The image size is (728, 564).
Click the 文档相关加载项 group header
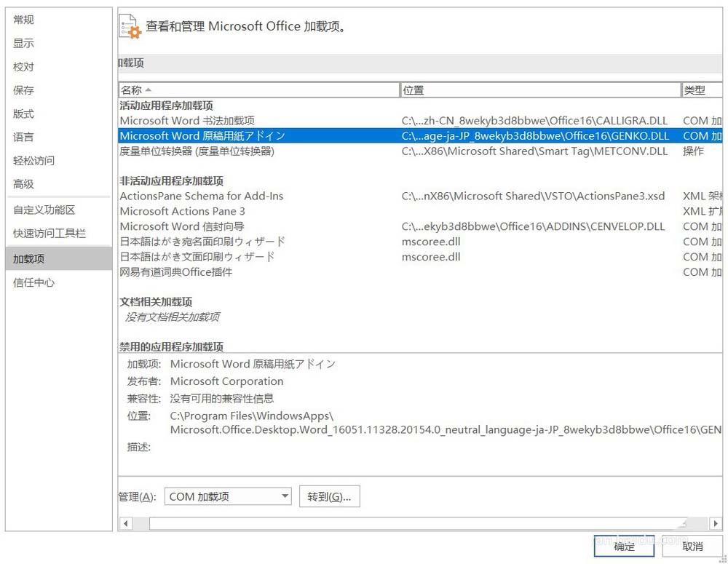coord(156,302)
